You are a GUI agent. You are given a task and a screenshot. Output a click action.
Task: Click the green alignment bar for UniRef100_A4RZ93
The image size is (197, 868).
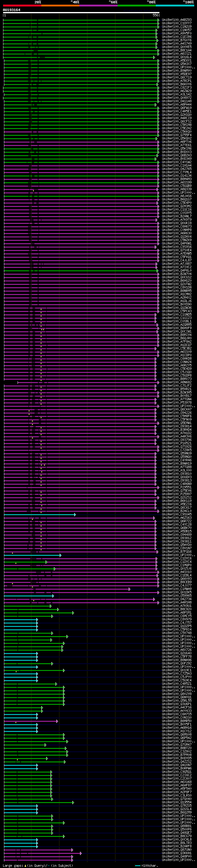click(x=81, y=20)
